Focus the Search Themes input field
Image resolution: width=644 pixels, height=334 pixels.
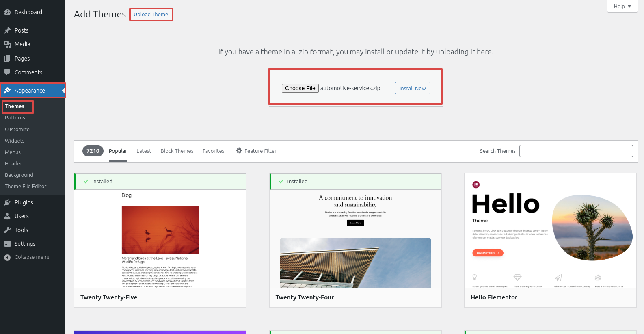[576, 151]
